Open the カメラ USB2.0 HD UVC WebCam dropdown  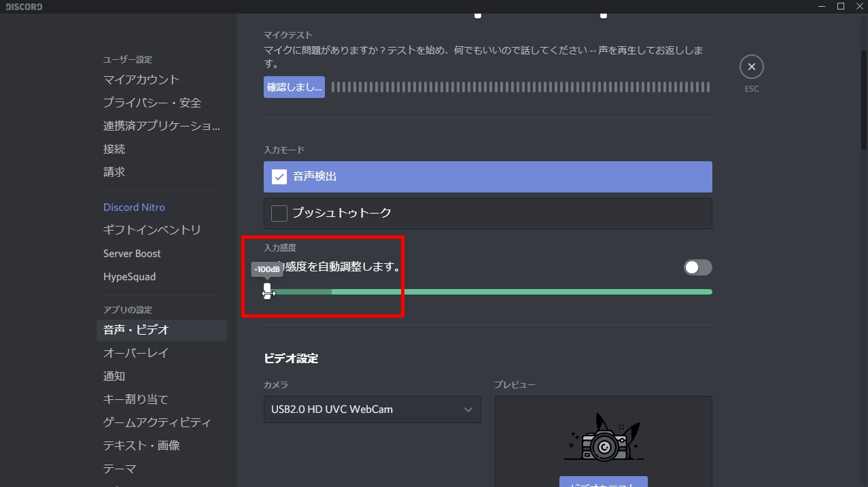click(372, 409)
